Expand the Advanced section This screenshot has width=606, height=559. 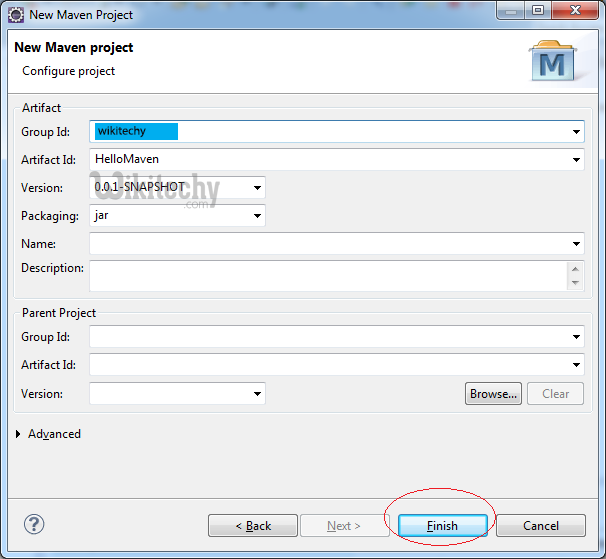(22, 434)
